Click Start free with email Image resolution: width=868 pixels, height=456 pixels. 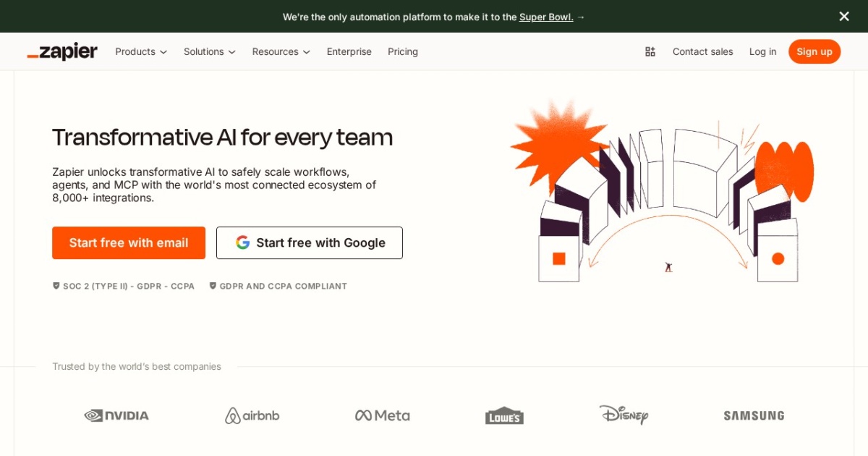tap(128, 242)
